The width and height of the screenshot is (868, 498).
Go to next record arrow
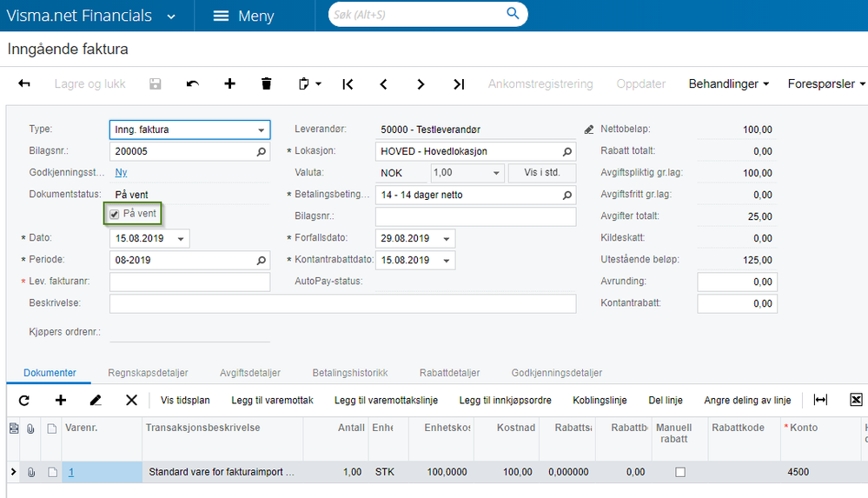(421, 84)
